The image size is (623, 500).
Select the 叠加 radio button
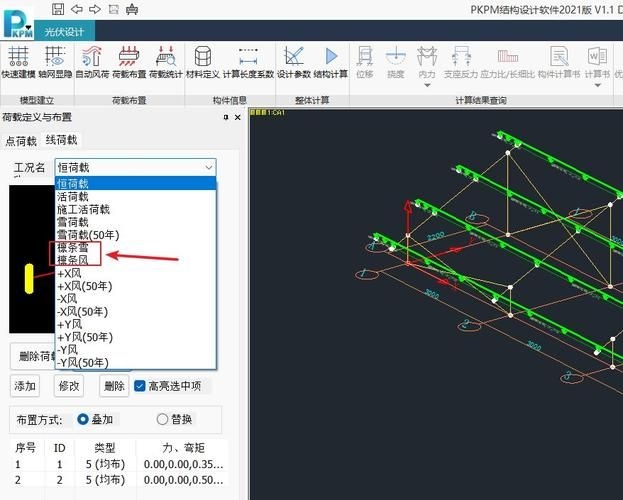[83, 419]
